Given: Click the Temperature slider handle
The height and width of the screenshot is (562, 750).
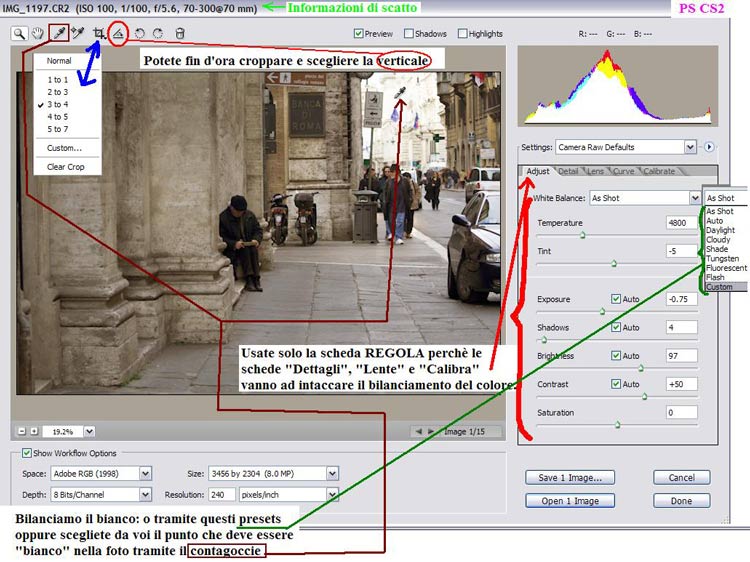Looking at the screenshot, I should [582, 235].
